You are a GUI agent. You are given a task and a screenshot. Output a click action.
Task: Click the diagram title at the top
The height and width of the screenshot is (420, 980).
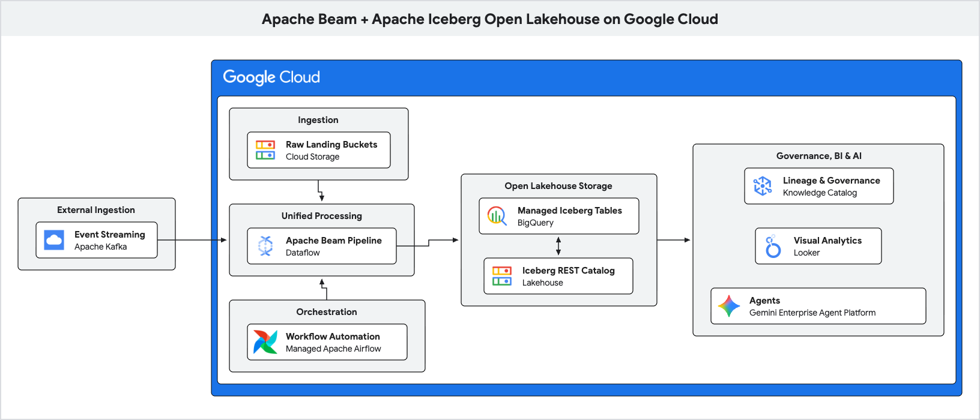coord(490,19)
